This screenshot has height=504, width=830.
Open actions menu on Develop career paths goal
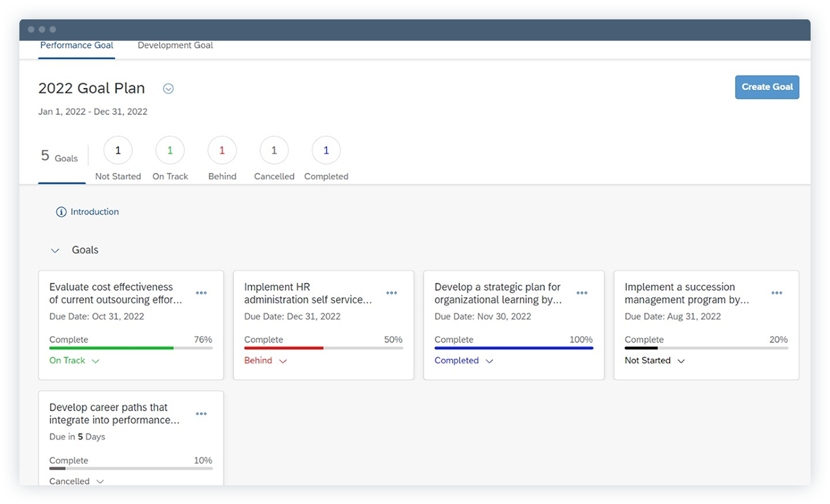[201, 414]
